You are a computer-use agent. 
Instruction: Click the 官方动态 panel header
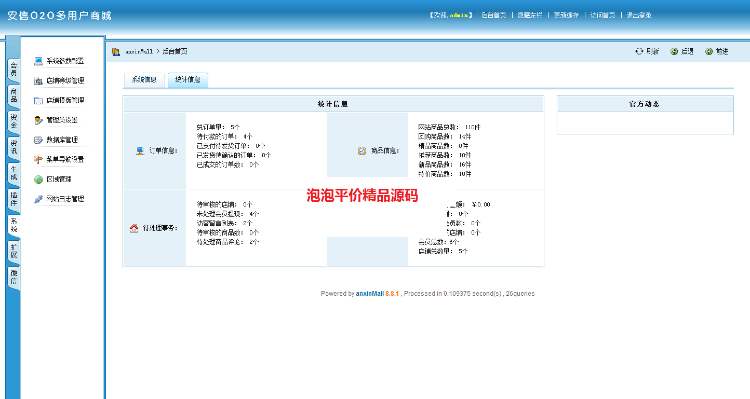[x=645, y=104]
